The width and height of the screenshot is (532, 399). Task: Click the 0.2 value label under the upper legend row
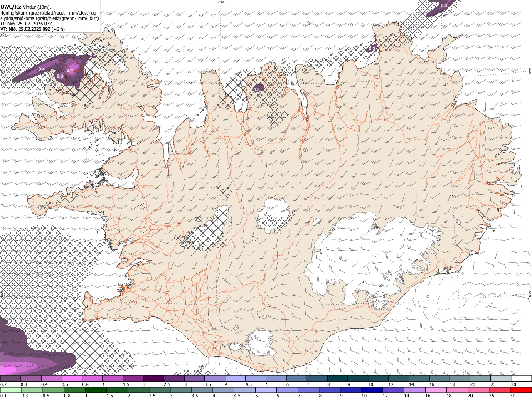[x=4, y=384]
